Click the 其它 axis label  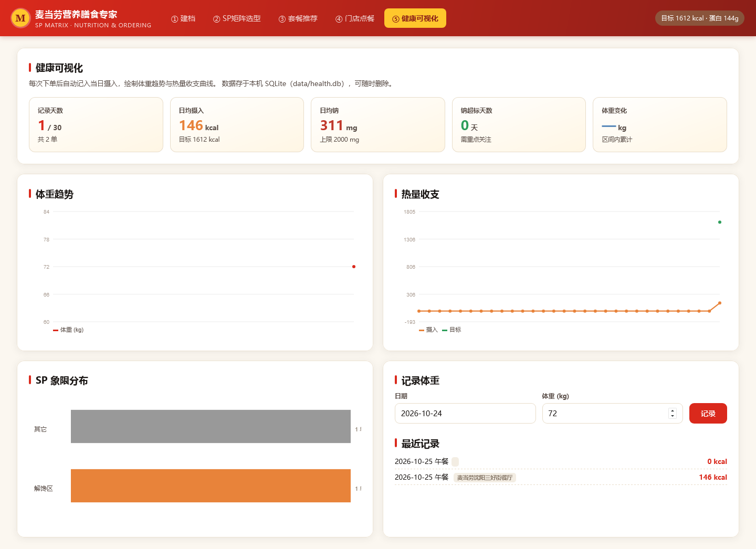click(40, 429)
